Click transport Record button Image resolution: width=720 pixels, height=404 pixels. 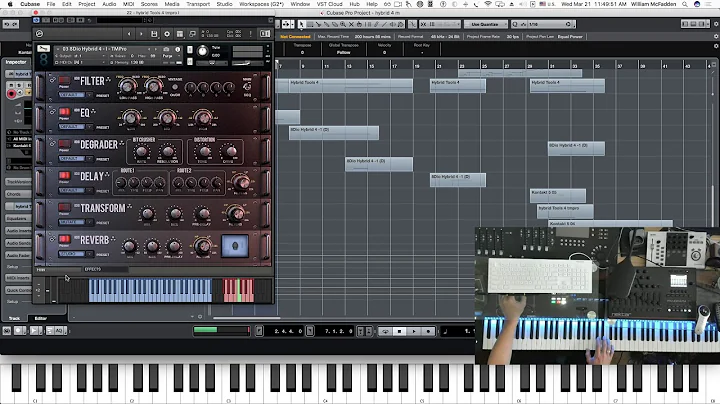[x=428, y=331]
